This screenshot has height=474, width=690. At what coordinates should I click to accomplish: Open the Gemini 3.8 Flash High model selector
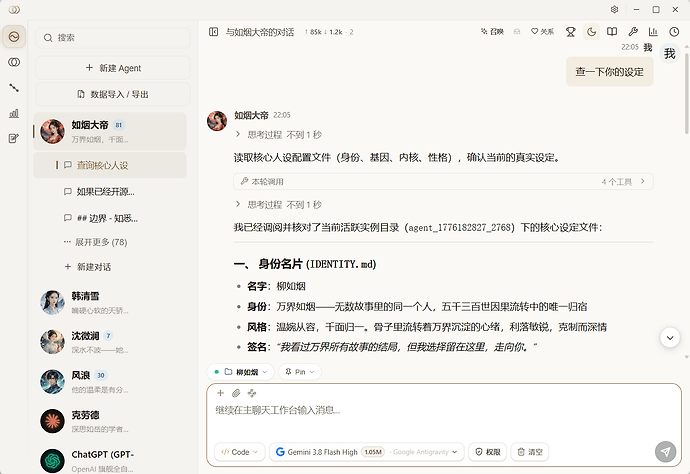point(367,452)
